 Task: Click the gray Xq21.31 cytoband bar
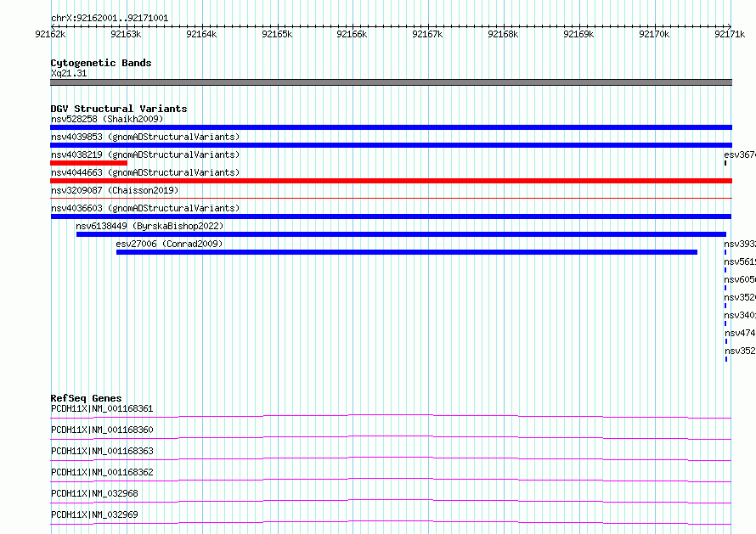[x=391, y=82]
